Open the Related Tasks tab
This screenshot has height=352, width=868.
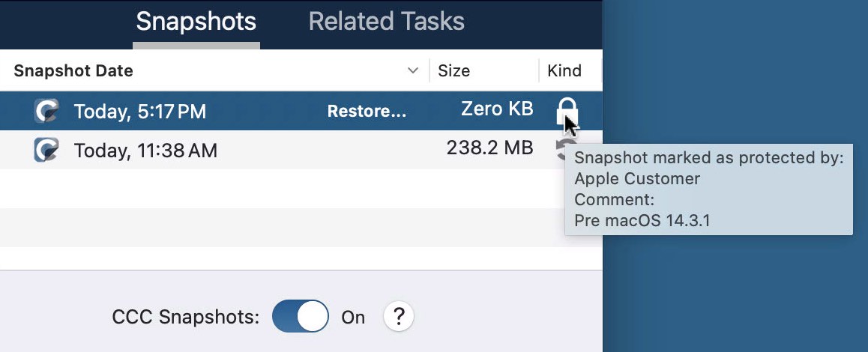point(386,22)
